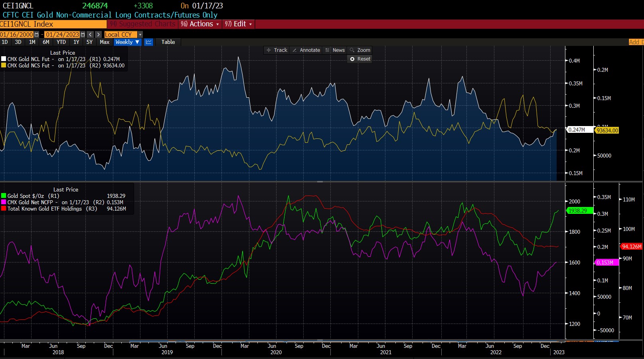The height and width of the screenshot is (359, 644).
Task: Switch to the Table view
Action: (168, 42)
